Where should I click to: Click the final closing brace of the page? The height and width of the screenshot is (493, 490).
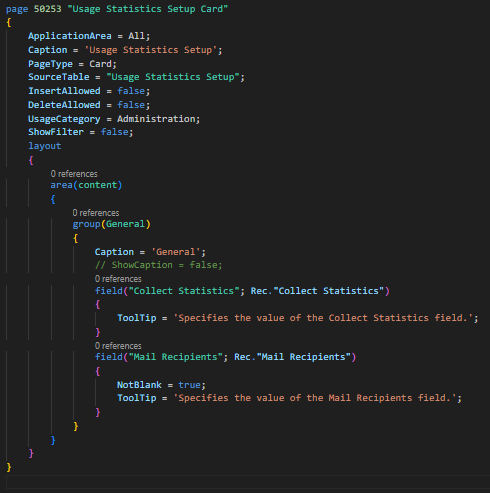click(x=9, y=467)
